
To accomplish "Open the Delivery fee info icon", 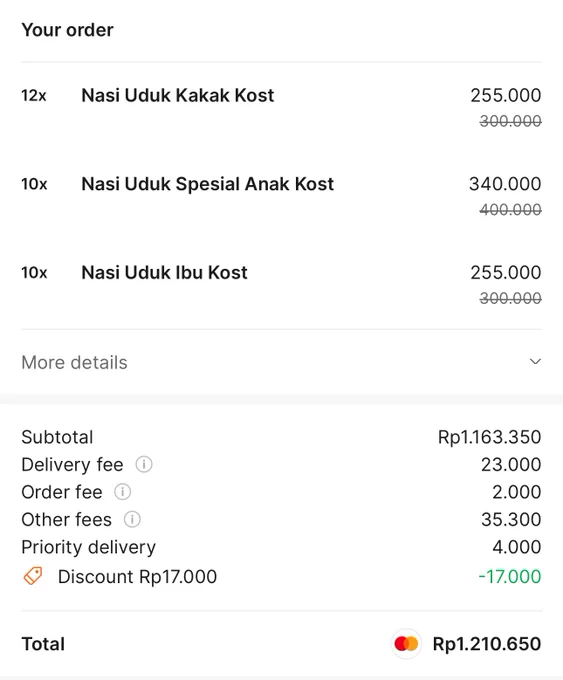I will click(x=144, y=464).
